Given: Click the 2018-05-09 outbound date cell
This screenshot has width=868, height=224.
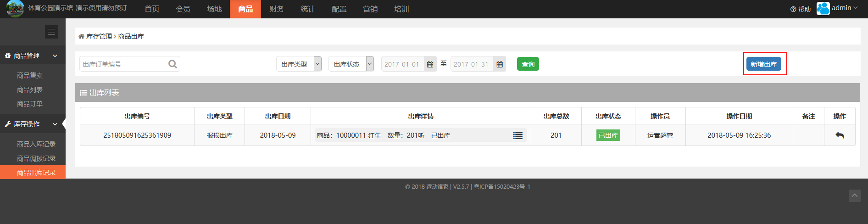Looking at the screenshot, I should point(278,135).
